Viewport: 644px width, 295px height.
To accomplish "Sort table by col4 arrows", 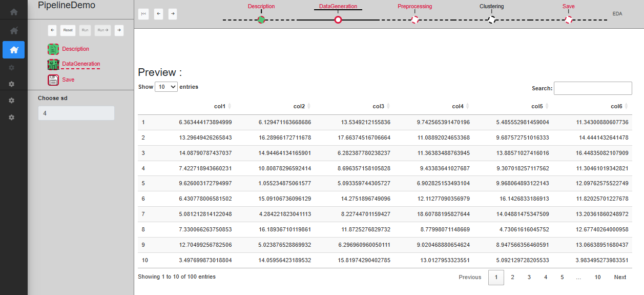I will pyautogui.click(x=468, y=106).
